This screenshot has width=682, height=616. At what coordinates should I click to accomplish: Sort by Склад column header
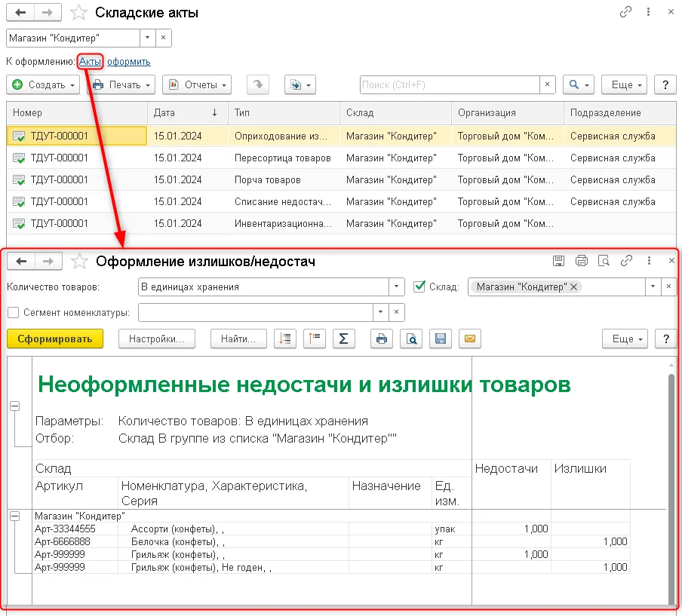click(x=395, y=112)
